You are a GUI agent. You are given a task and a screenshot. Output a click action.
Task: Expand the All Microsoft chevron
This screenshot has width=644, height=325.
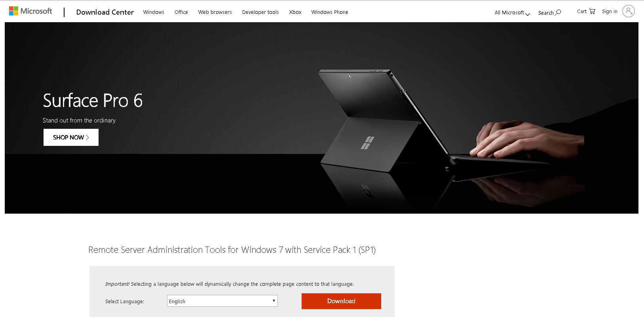(x=528, y=13)
